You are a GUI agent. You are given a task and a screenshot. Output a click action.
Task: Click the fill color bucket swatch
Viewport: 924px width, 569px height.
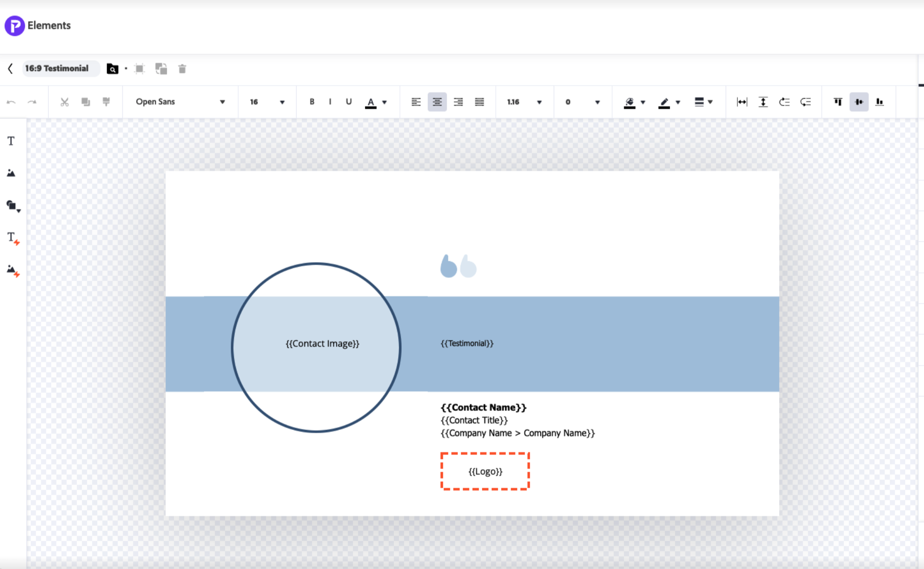pos(629,102)
